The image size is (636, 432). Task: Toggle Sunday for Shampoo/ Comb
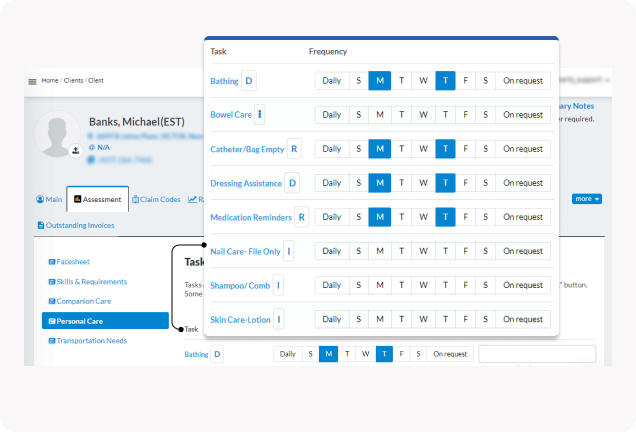(359, 285)
